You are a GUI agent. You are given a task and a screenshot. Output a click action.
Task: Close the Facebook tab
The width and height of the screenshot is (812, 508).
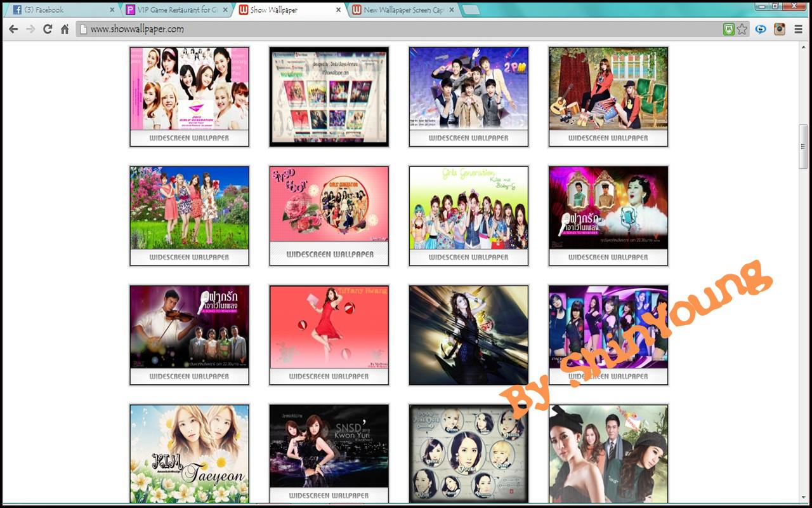tap(112, 10)
